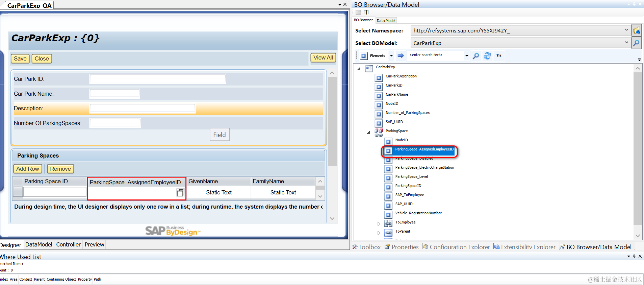Click the value help icon in AssignedEmployeeID cell
644x285 pixels.
pyautogui.click(x=180, y=193)
